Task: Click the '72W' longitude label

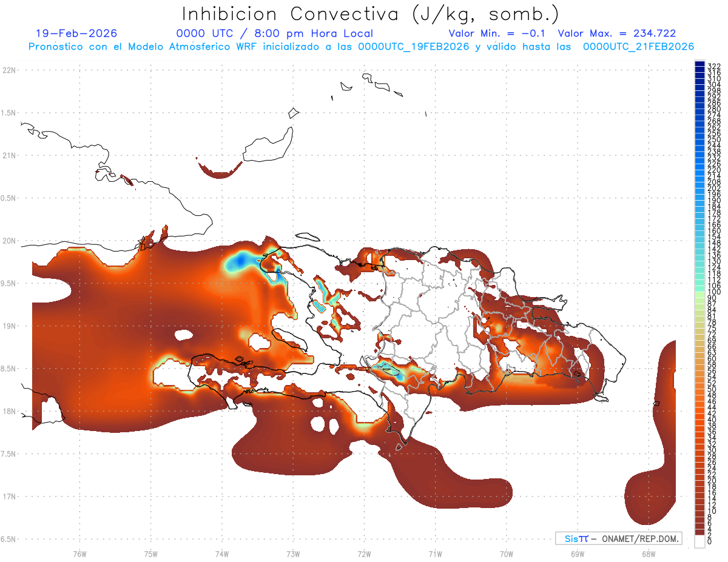Action: click(364, 554)
